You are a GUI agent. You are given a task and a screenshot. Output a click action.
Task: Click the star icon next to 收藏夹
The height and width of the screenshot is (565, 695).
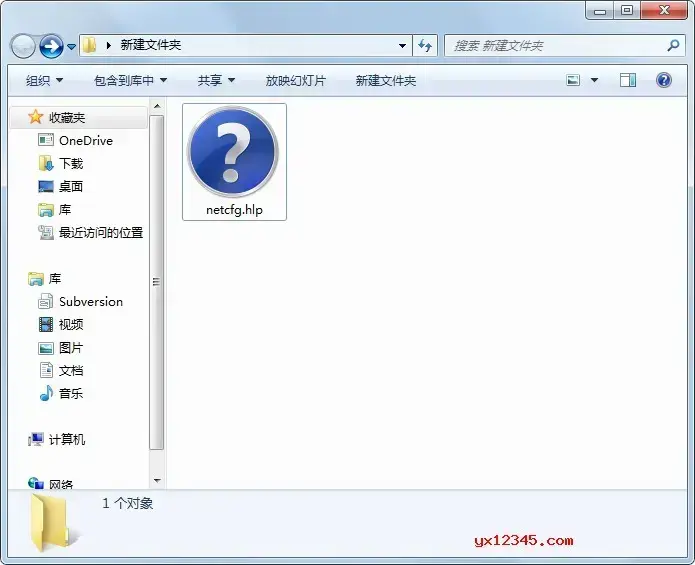click(x=35, y=117)
